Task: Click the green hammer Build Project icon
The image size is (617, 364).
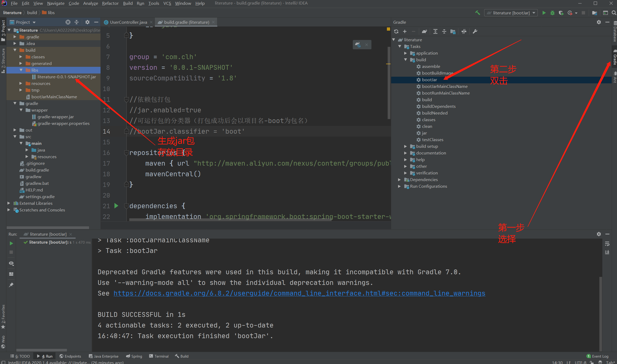Action: click(x=478, y=13)
